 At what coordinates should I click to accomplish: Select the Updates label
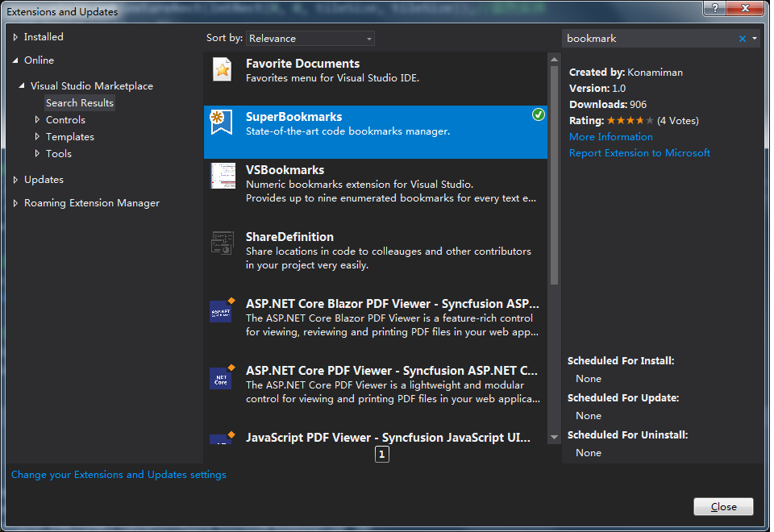(x=44, y=180)
